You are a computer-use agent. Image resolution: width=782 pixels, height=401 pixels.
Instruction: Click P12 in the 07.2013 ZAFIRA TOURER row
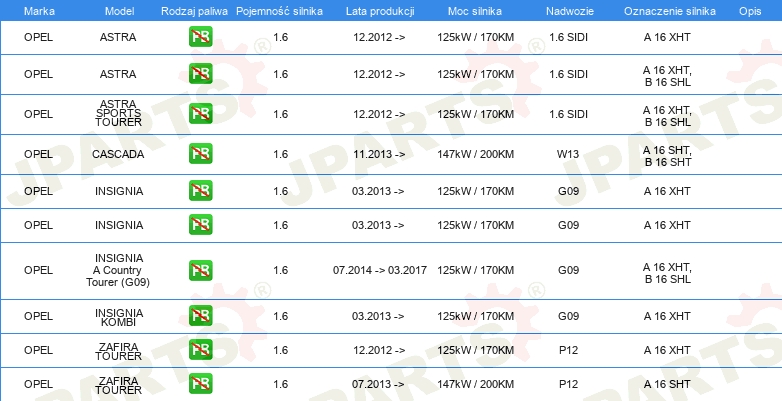(x=568, y=384)
